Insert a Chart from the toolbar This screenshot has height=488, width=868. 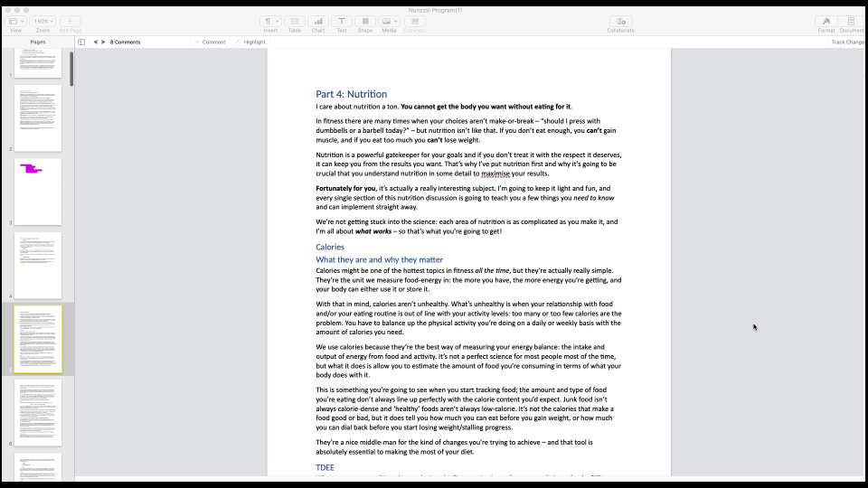tap(318, 21)
